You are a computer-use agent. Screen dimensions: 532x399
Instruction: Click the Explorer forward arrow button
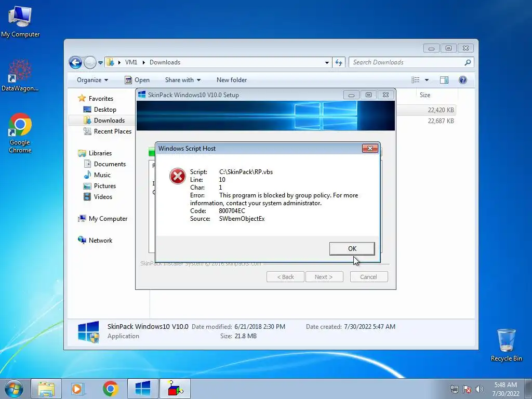(x=90, y=62)
